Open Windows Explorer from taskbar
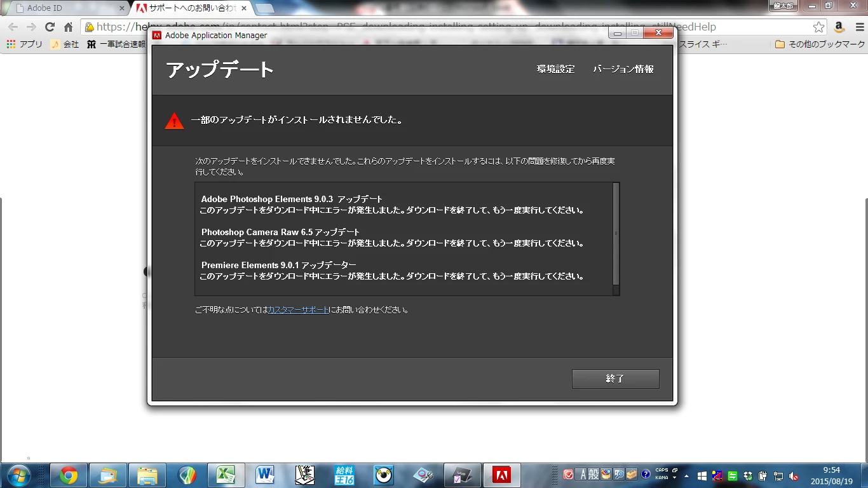 pyautogui.click(x=147, y=475)
